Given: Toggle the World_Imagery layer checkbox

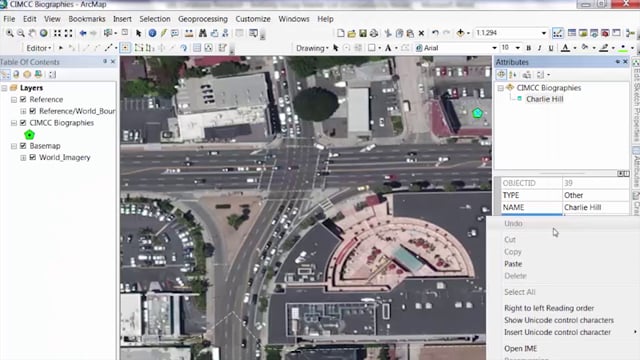Looking at the screenshot, I should [x=33, y=157].
